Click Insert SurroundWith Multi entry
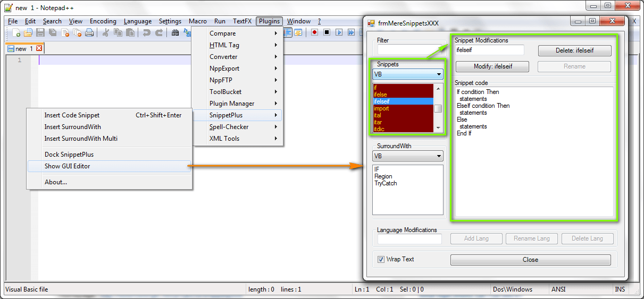644x299 pixels. [109, 139]
